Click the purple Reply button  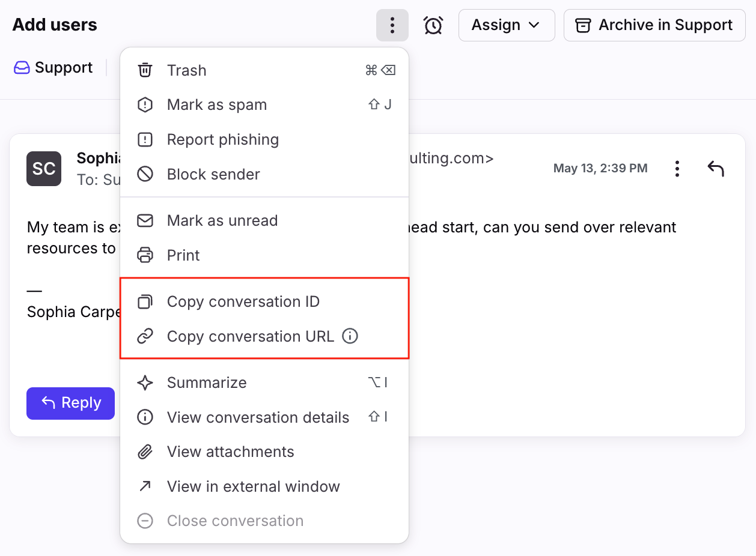(70, 403)
